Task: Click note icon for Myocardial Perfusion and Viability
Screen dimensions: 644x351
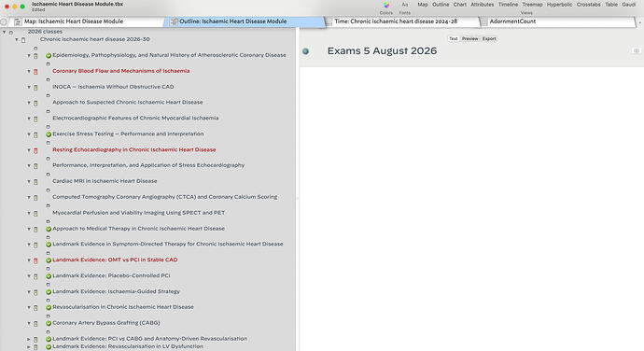Action: tap(35, 214)
